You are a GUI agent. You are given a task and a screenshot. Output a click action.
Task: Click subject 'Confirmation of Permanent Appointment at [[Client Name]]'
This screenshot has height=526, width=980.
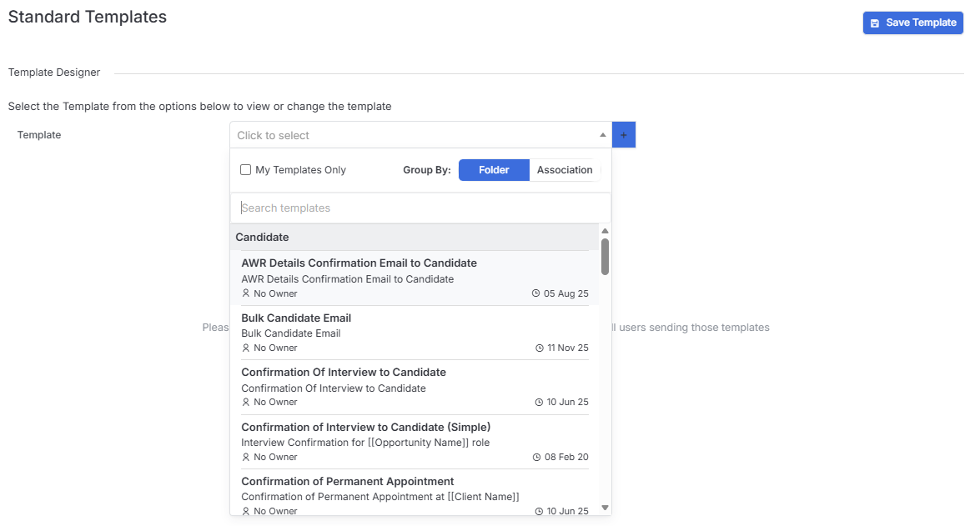point(380,497)
